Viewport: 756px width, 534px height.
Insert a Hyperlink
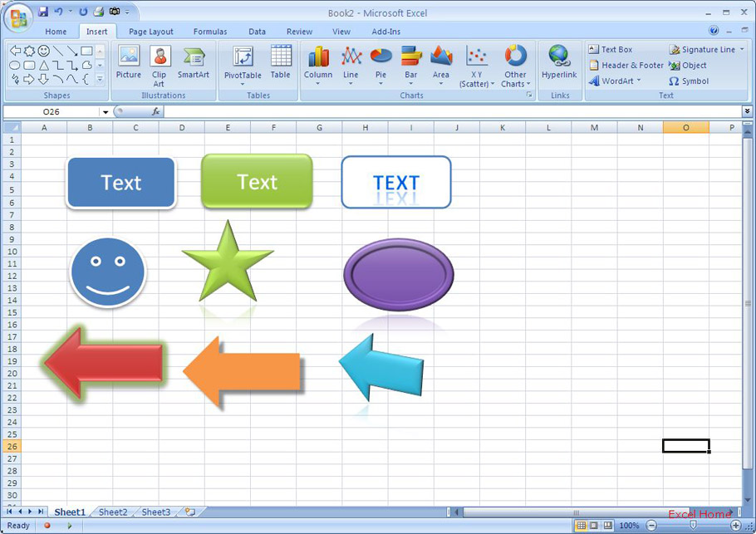pyautogui.click(x=559, y=63)
